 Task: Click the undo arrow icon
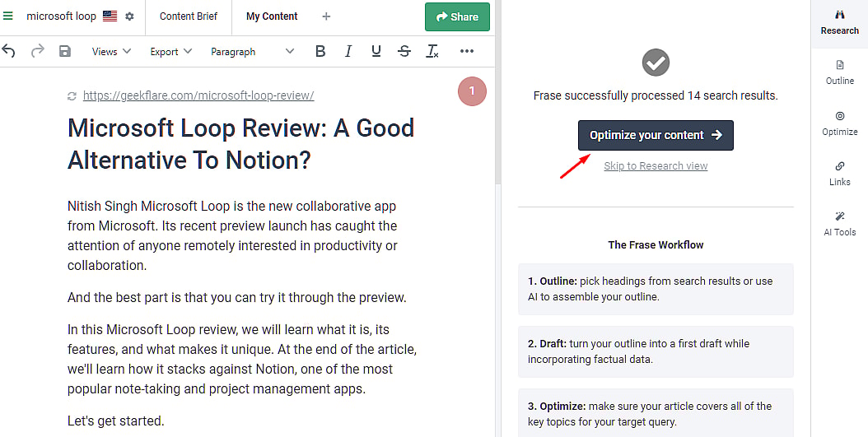tap(8, 52)
